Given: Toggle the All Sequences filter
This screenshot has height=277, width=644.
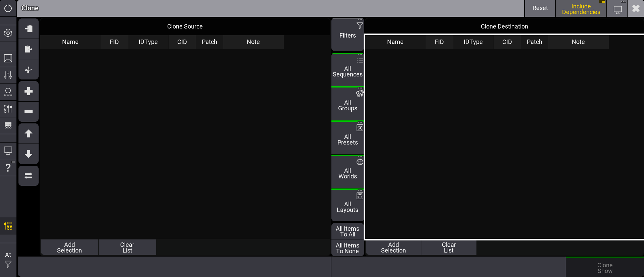Looking at the screenshot, I should (348, 70).
